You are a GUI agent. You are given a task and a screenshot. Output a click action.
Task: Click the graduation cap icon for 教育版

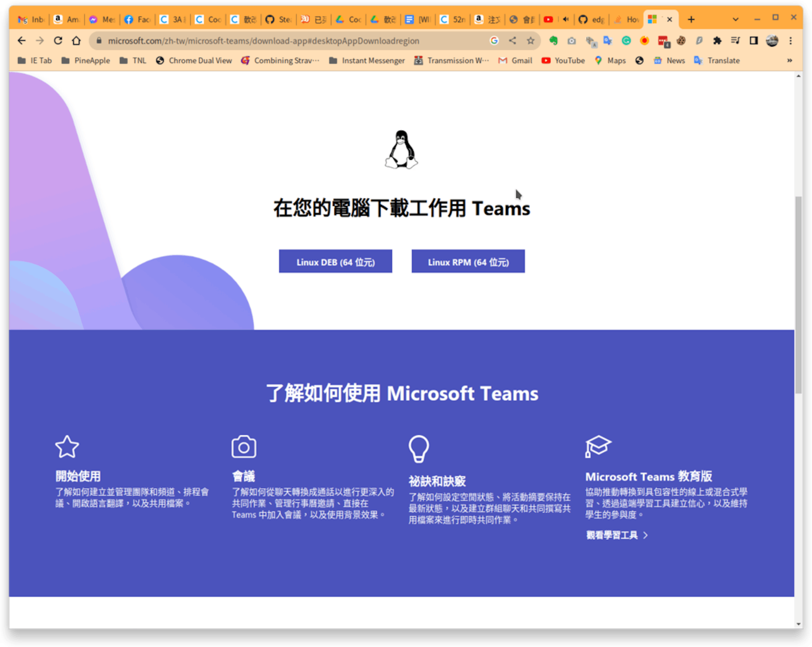point(598,447)
